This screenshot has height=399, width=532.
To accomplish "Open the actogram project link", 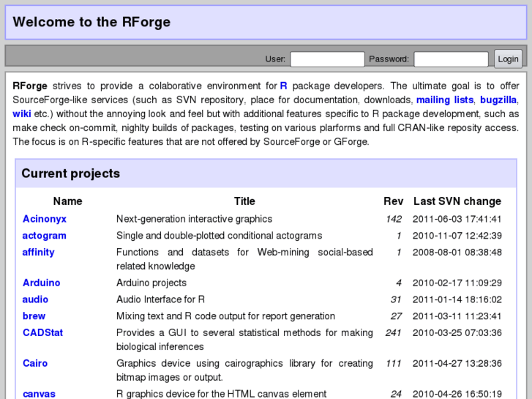I will point(44,236).
